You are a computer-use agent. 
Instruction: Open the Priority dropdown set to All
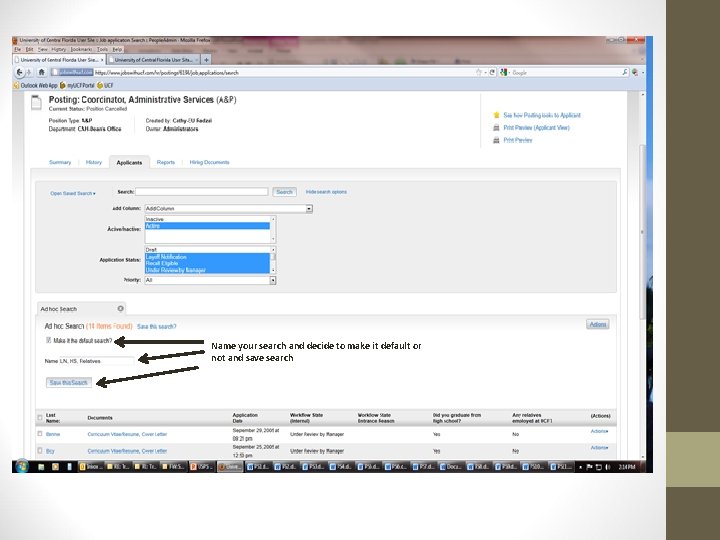(210, 280)
